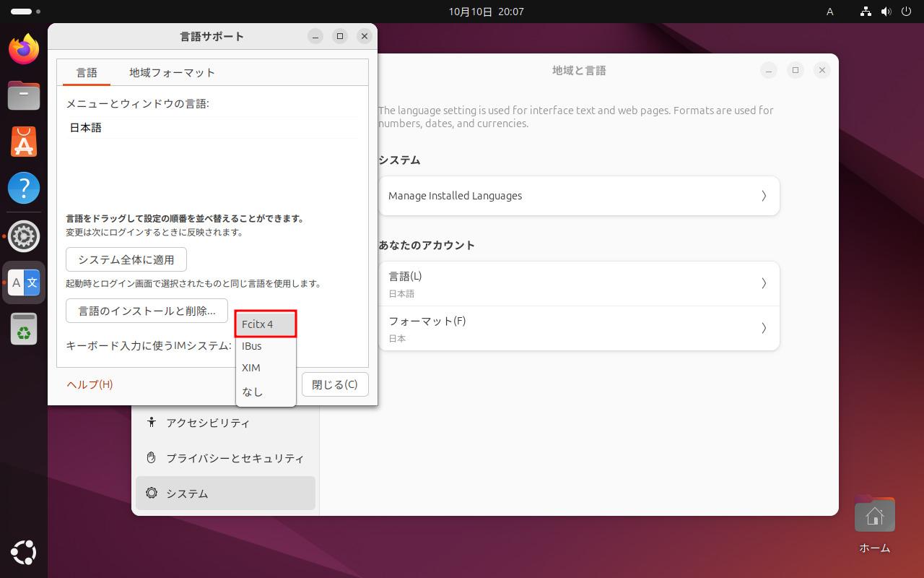The image size is (924, 578).
Task: Open Firefox from the dock
Action: tap(23, 49)
